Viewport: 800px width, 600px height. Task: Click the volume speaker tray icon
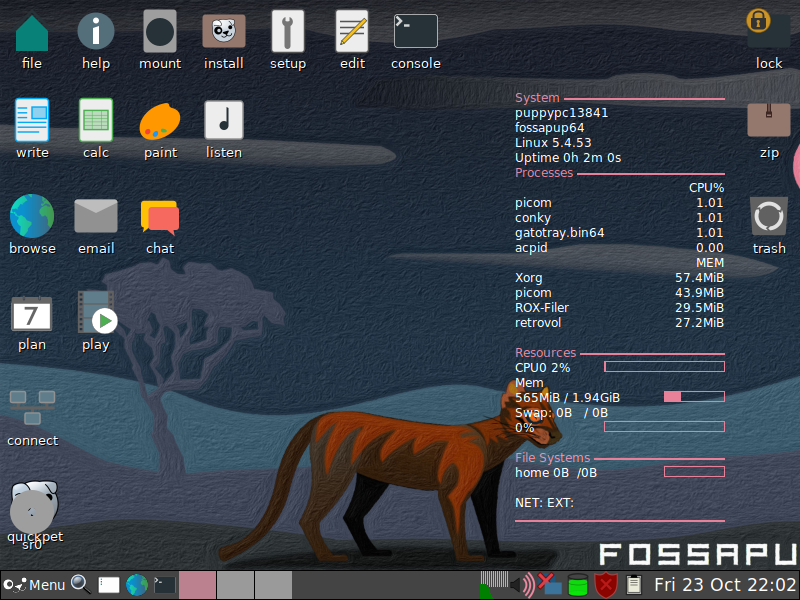tap(523, 585)
